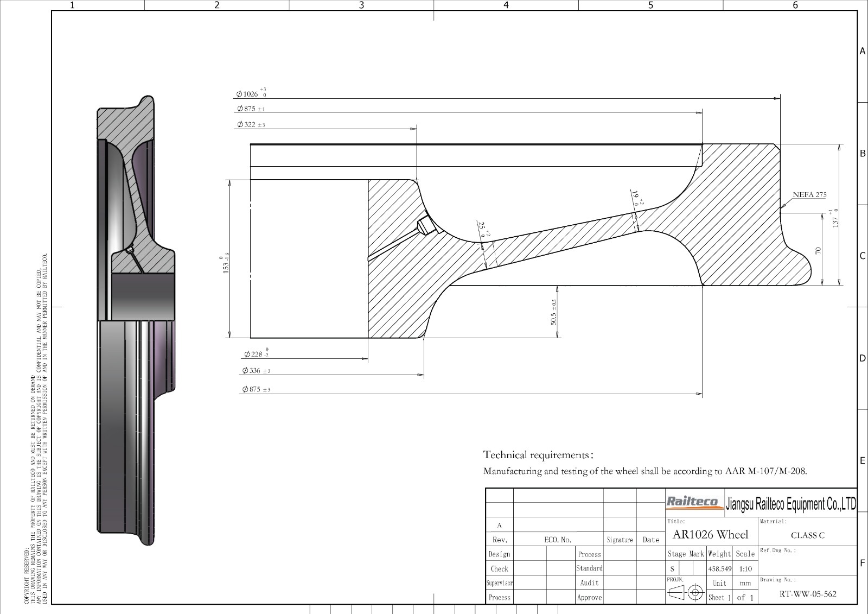The image size is (868, 614).
Task: Click the 'Supervisor' row label
Action: coord(499,583)
